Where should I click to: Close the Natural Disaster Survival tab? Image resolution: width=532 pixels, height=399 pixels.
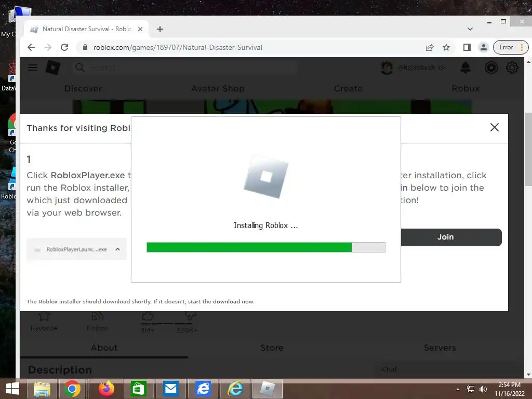pos(140,29)
